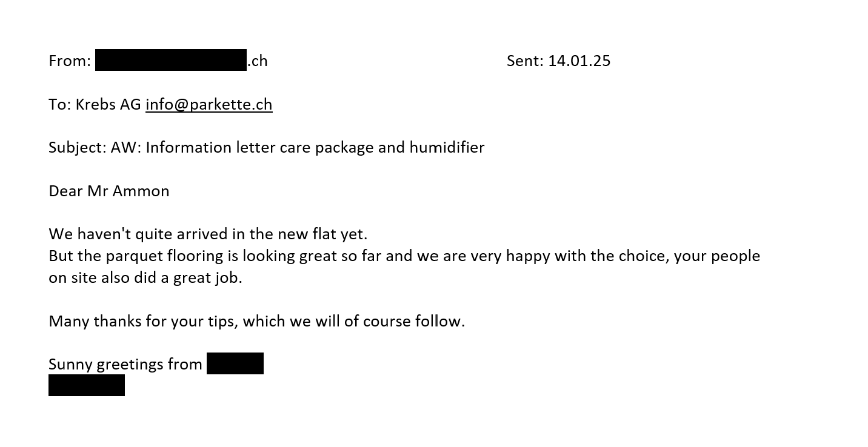868x447 pixels.
Task: Click the text on site also did a great job
Action: click(x=145, y=277)
